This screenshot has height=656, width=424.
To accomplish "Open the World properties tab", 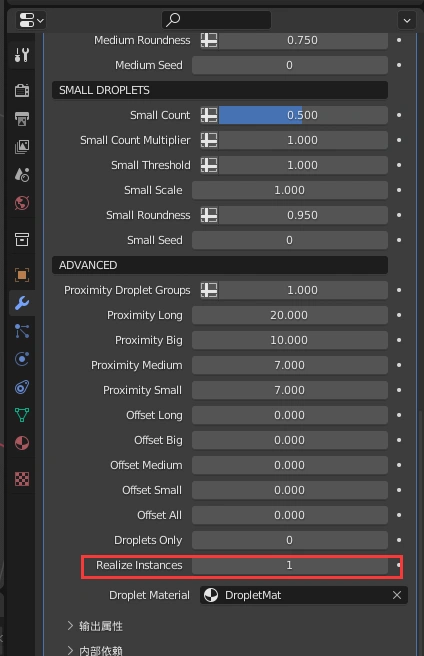I will [22, 203].
